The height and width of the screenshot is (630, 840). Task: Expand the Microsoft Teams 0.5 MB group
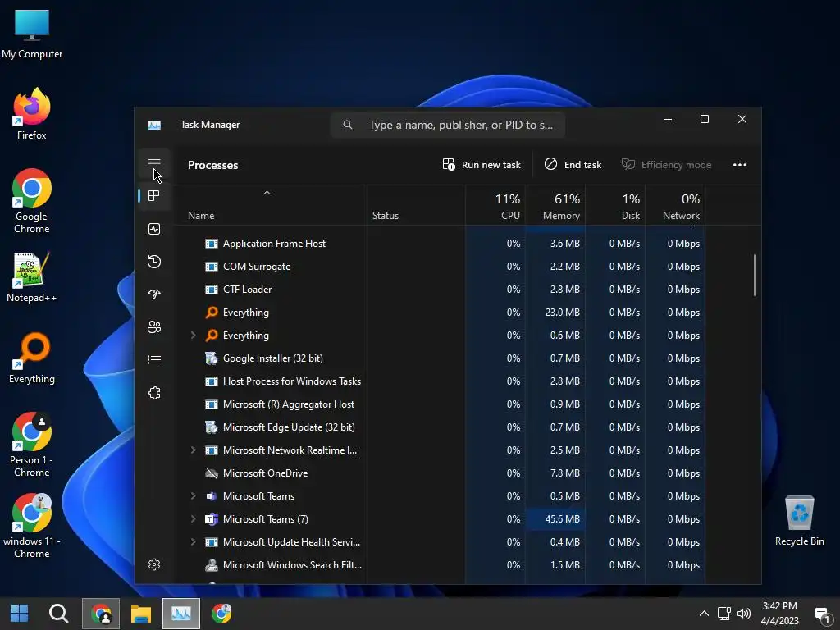click(194, 496)
